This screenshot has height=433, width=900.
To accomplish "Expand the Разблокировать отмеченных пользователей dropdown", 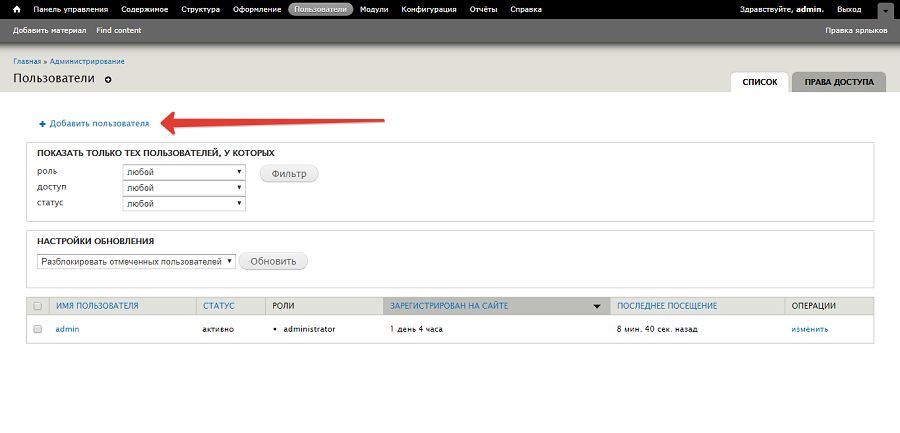I will click(137, 262).
